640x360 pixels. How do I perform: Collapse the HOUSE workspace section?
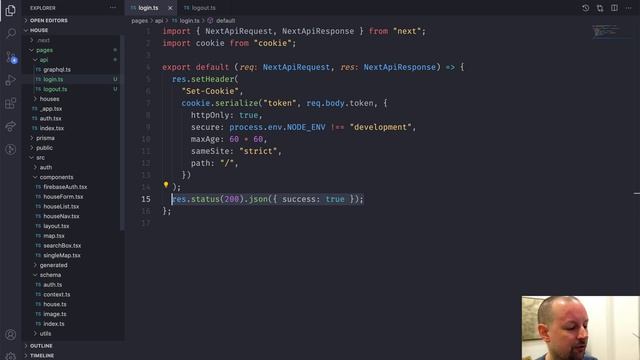click(39, 30)
